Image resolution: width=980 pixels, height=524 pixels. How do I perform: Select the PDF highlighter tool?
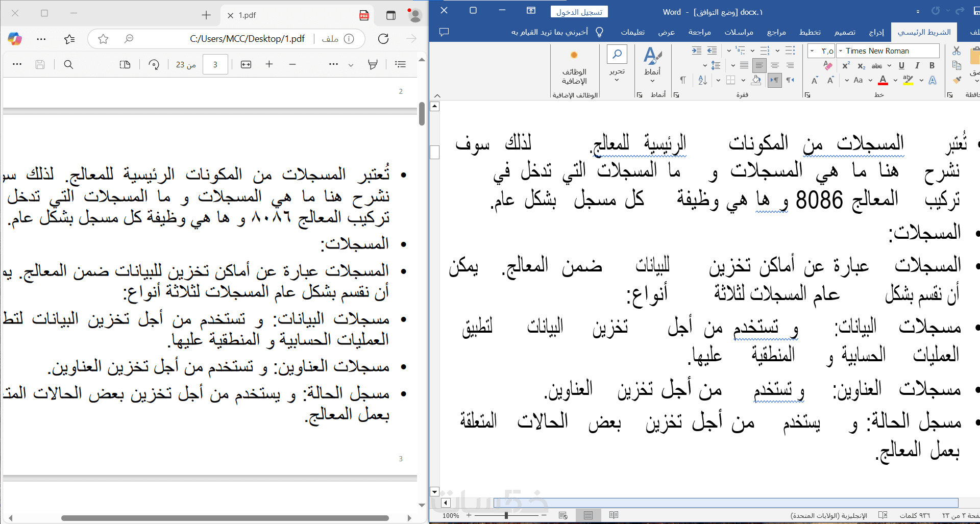[x=373, y=64]
